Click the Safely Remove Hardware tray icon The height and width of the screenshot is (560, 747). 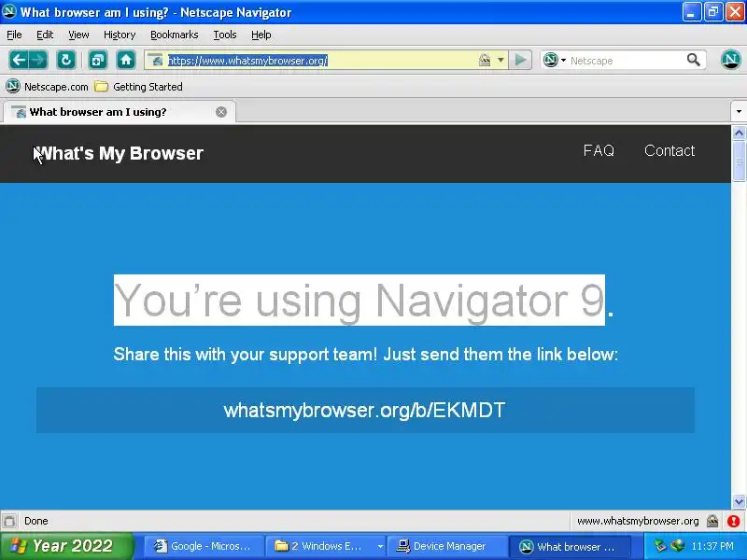pos(660,546)
